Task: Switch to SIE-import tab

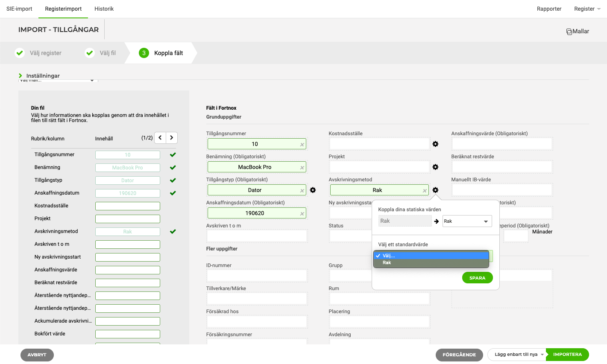Action: click(x=19, y=9)
